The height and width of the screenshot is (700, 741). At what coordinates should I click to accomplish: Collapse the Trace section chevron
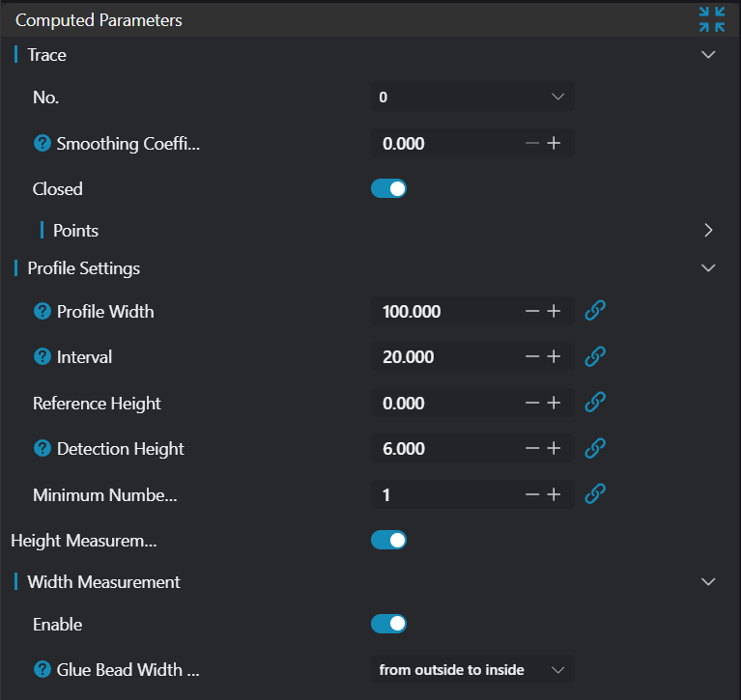pos(708,55)
